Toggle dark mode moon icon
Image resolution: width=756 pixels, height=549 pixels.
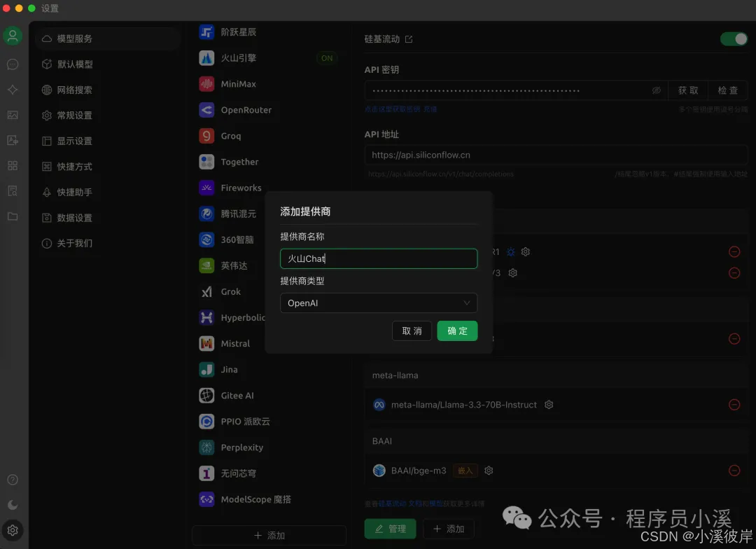pos(13,505)
